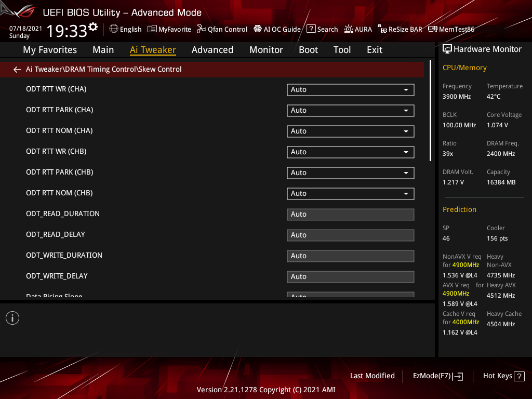The width and height of the screenshot is (532, 399).
Task: Open Qfan Control from the top toolbar
Action: tap(222, 29)
